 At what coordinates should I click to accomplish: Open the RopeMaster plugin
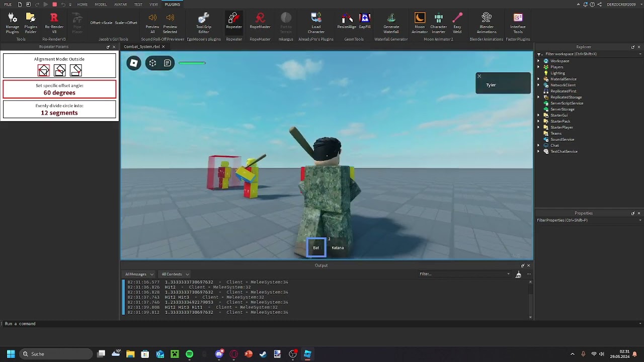click(260, 21)
